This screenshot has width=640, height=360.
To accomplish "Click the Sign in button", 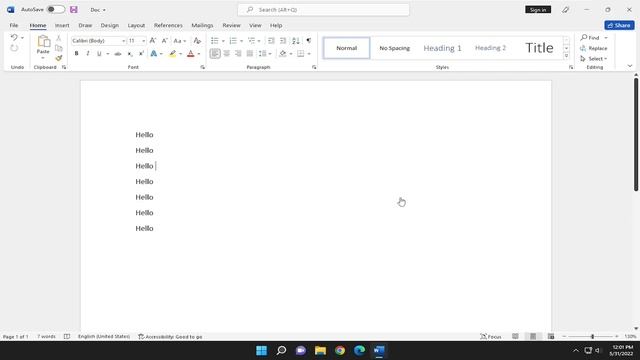I will pos(538,9).
